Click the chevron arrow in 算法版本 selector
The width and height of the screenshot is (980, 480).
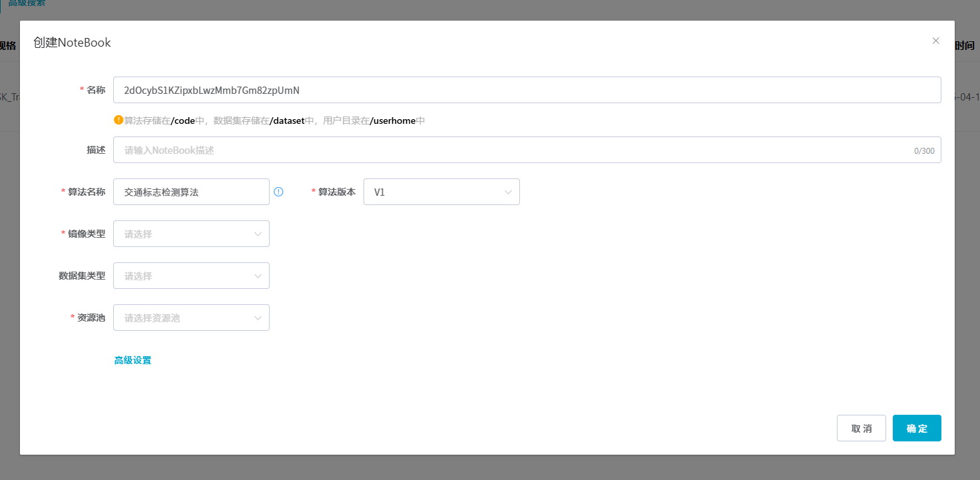(508, 192)
